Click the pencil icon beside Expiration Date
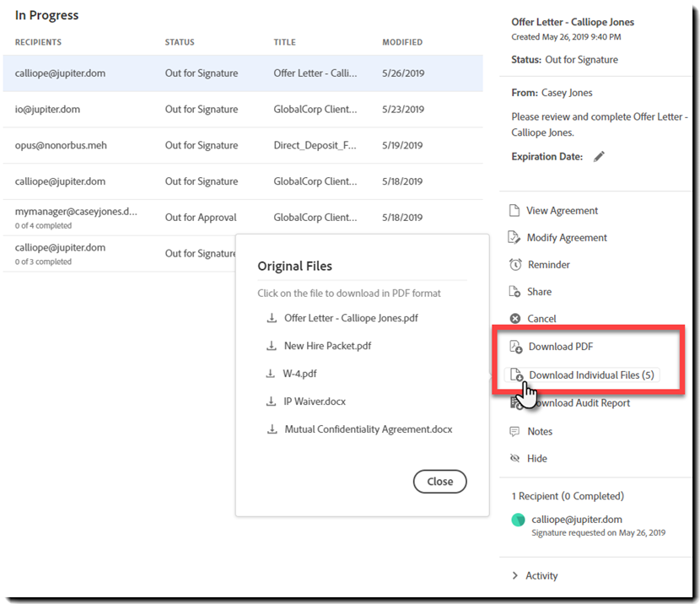 coord(599,156)
